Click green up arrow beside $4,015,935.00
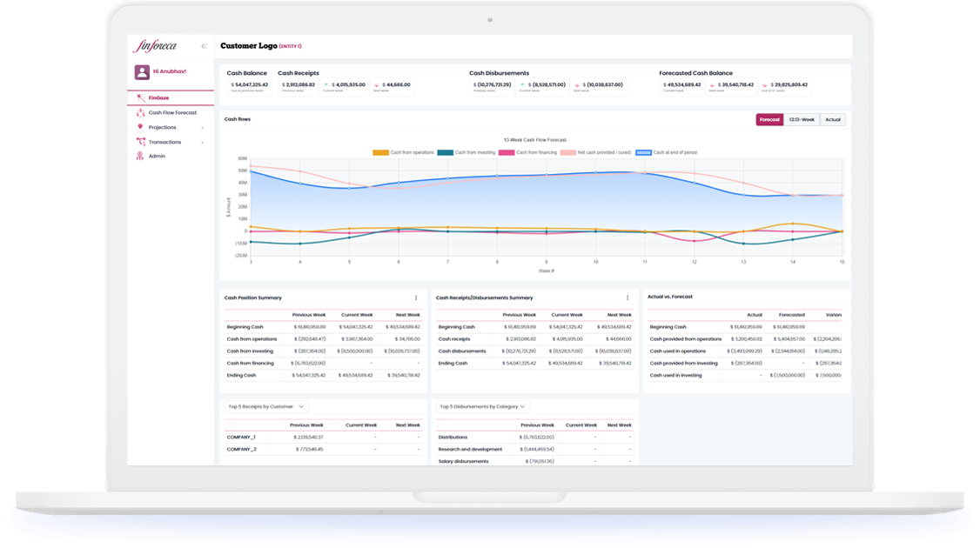This screenshot has width=980, height=548. pyautogui.click(x=326, y=85)
